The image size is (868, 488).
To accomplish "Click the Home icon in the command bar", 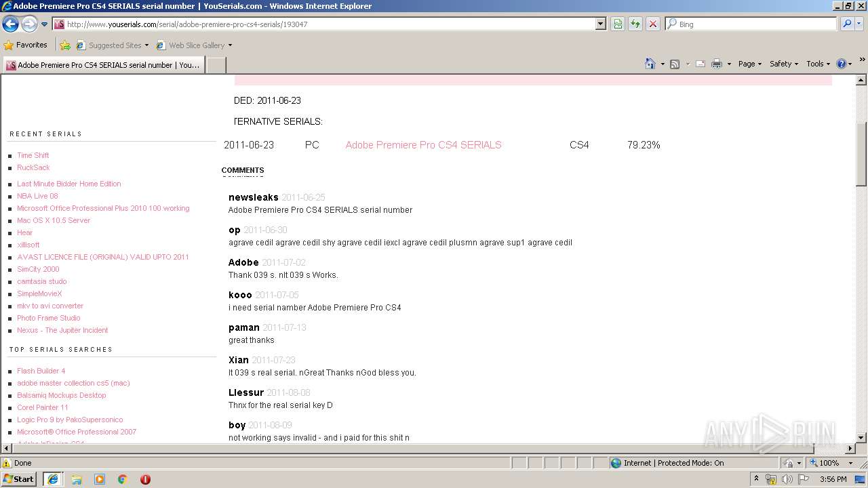I will tap(650, 64).
